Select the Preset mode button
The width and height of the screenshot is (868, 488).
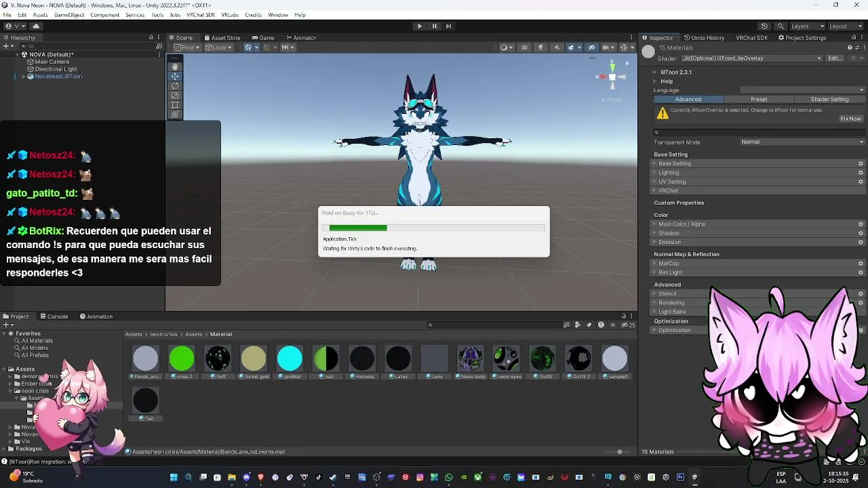click(759, 99)
